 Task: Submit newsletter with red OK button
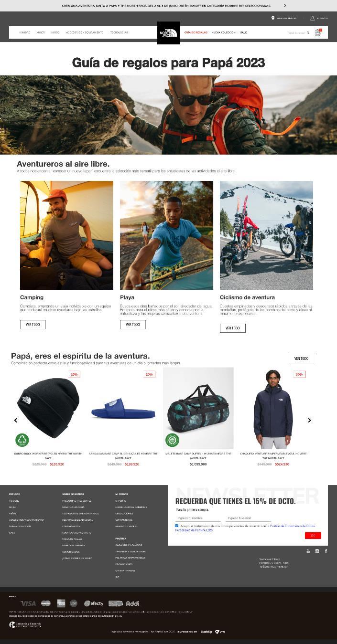coord(313,536)
